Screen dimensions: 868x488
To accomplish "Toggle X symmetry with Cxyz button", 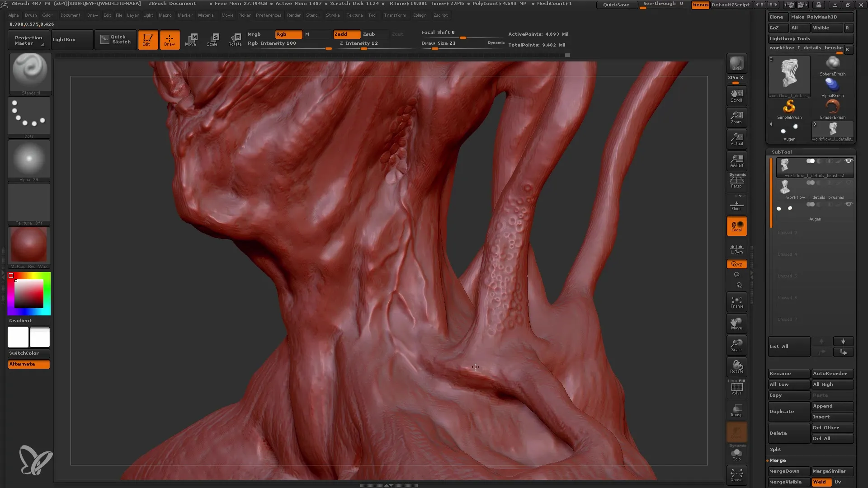I will [736, 264].
